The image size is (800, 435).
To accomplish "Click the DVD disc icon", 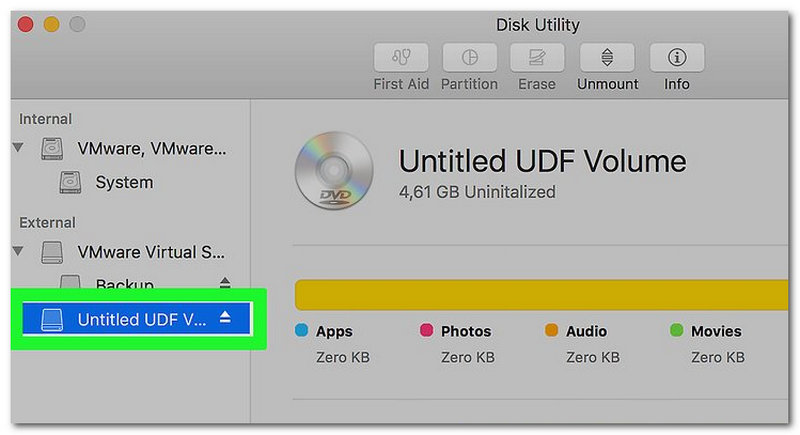I will [x=334, y=170].
